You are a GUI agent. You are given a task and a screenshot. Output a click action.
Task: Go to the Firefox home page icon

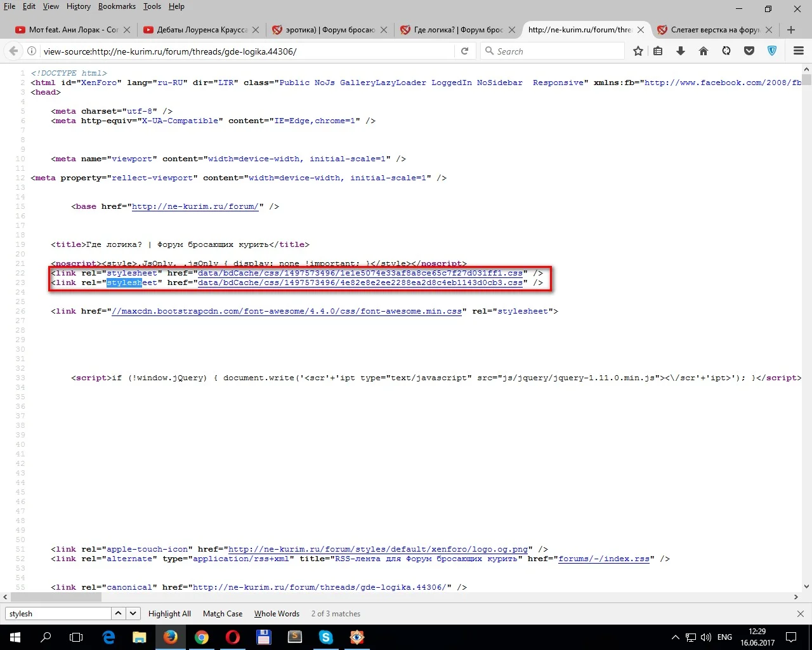click(x=704, y=51)
